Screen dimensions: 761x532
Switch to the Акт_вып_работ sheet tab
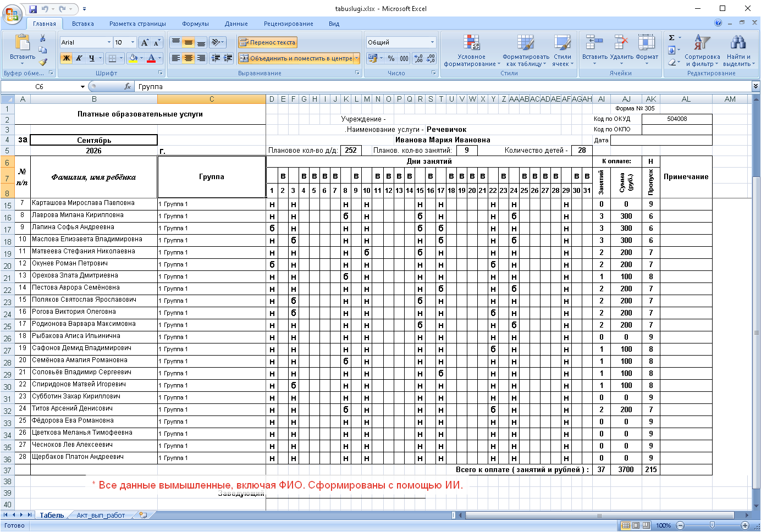(x=101, y=516)
